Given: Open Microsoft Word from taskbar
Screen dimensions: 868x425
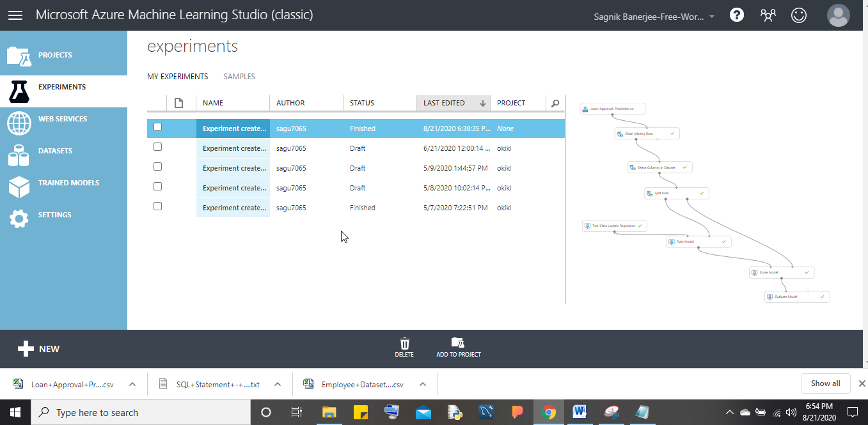Looking at the screenshot, I should click(x=580, y=412).
